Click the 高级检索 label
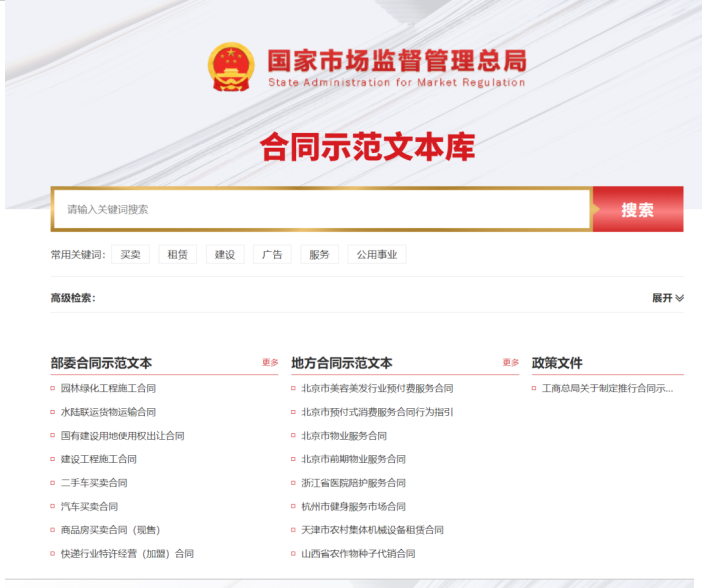Image resolution: width=712 pixels, height=588 pixels. point(73,298)
